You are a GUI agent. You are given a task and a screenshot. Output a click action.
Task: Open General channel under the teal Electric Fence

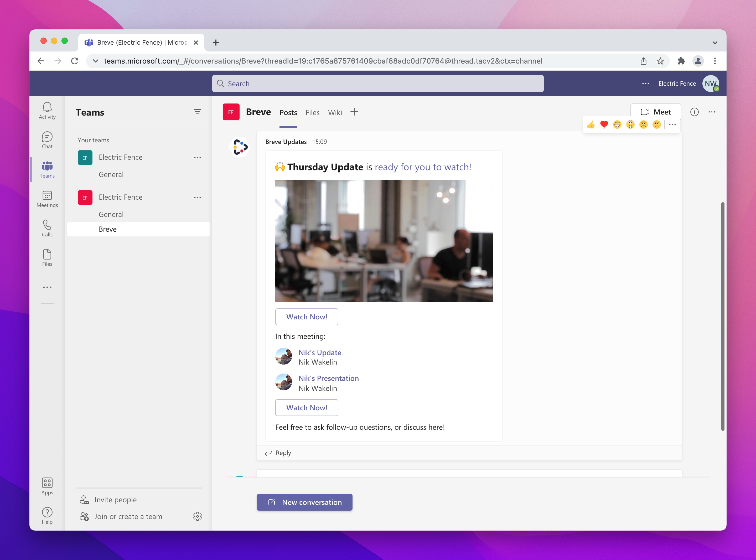click(x=111, y=175)
